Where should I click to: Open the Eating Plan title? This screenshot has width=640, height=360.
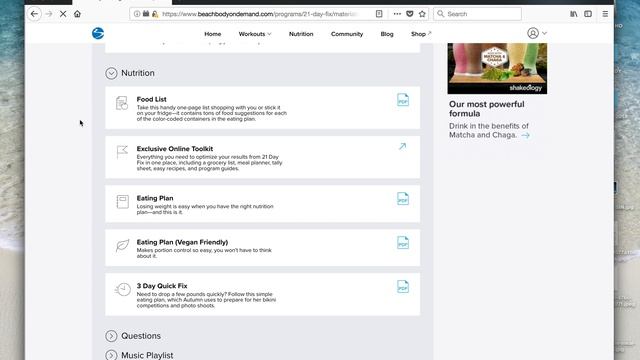tap(155, 198)
